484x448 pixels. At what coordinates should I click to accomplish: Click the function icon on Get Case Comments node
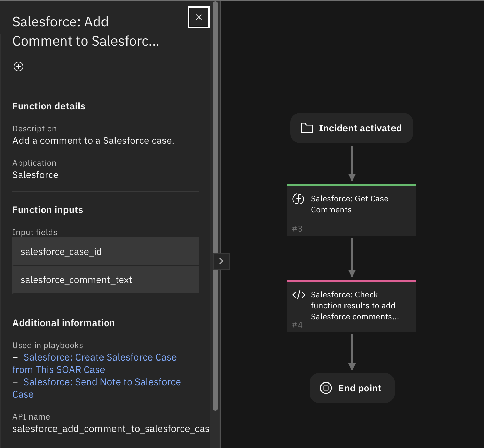(298, 199)
